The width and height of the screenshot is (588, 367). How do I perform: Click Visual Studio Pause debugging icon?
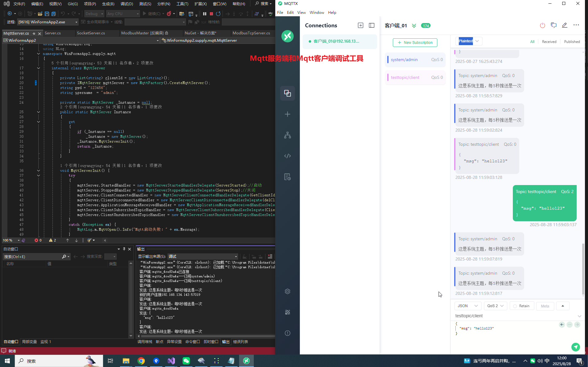point(205,14)
